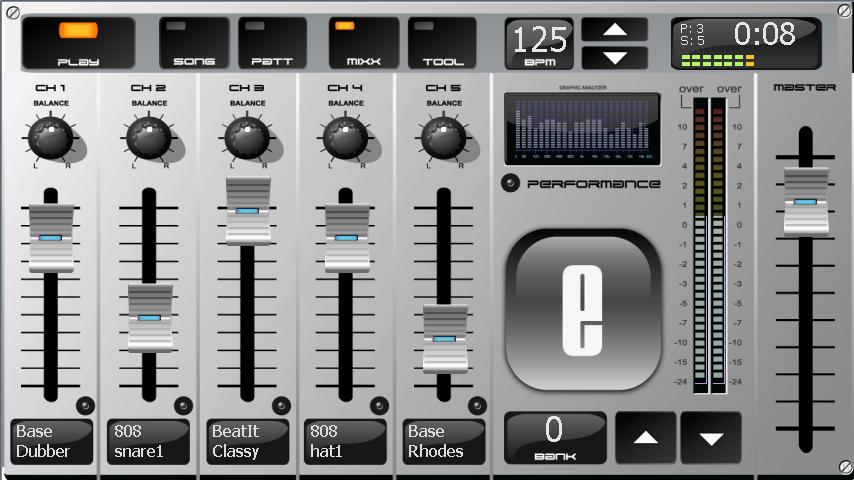Screen dimensions: 854x480
Task: Open the PATT pattern view
Action: [x=272, y=43]
